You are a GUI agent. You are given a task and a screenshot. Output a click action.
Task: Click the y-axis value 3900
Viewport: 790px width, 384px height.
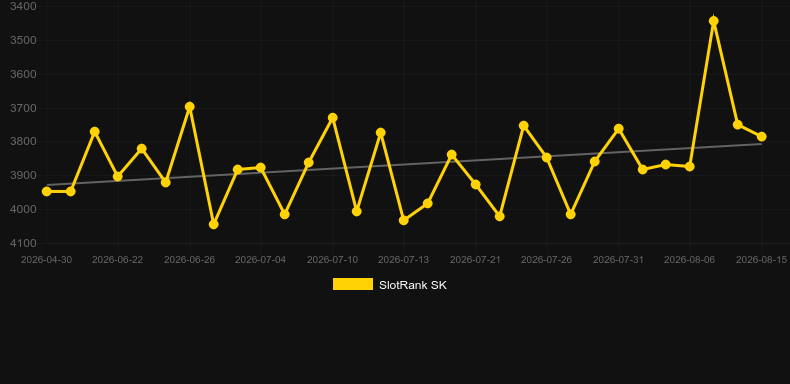coord(23,175)
